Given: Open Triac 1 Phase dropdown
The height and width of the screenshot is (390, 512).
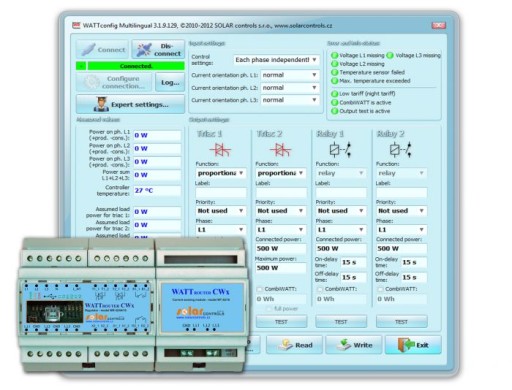Looking at the screenshot, I should [x=221, y=230].
